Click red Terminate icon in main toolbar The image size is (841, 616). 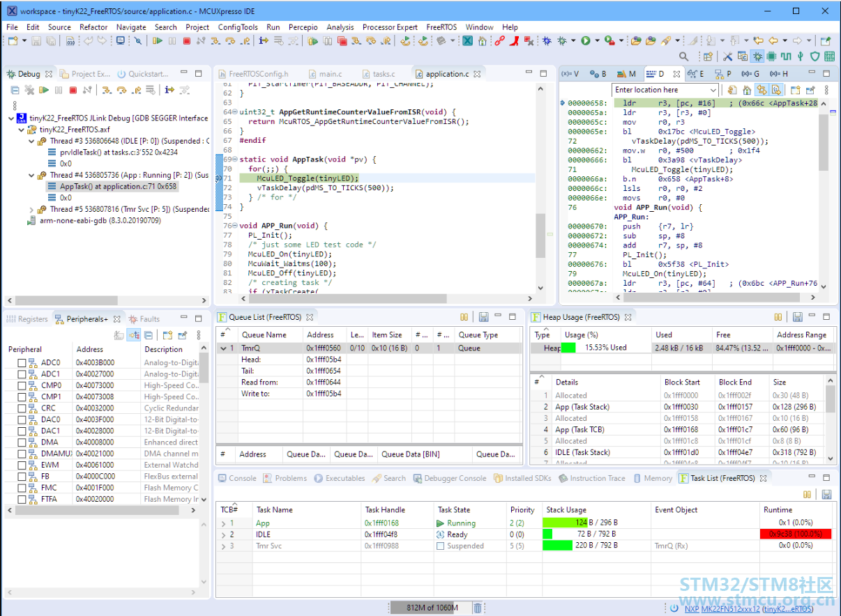187,40
